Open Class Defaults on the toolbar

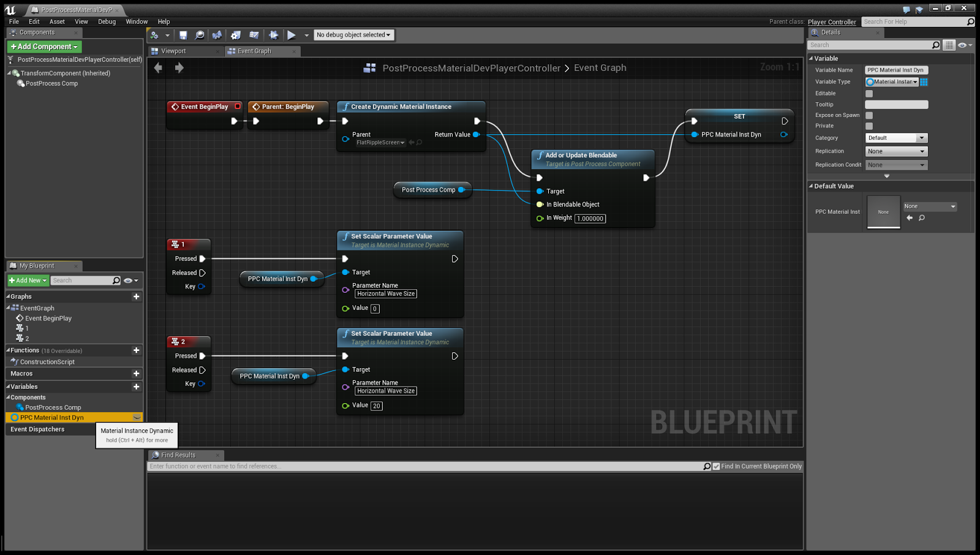[254, 35]
